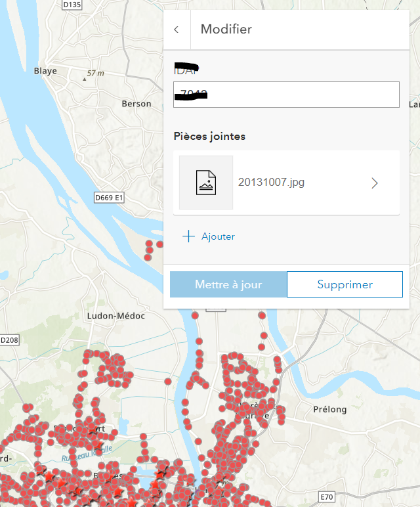
Task: Select the Ludon-Médoc town label
Action: [x=115, y=316]
